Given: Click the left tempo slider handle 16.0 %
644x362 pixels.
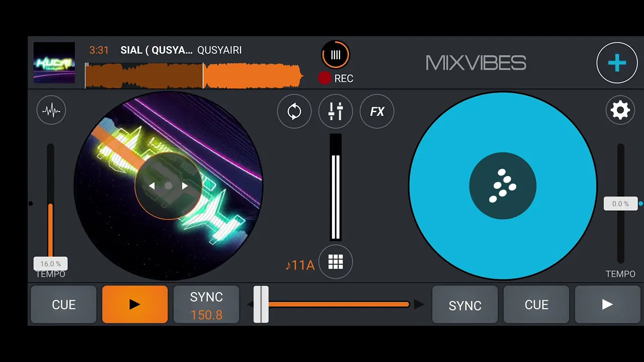Looking at the screenshot, I should point(50,264).
